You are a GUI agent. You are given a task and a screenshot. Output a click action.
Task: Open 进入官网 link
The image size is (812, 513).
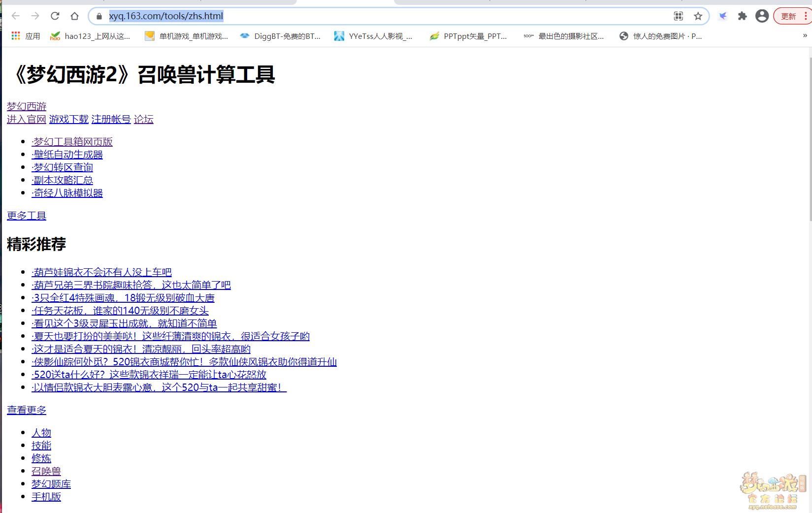point(27,119)
